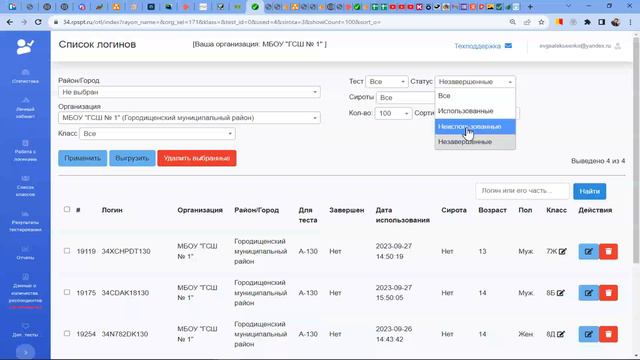
Task: Open browser extensions puzzle icon
Action: [x=587, y=22]
